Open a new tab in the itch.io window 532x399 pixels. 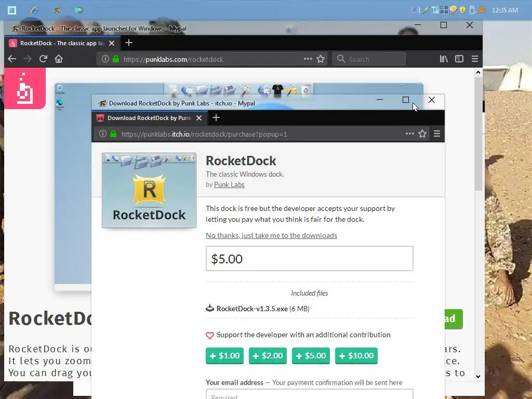click(x=216, y=117)
